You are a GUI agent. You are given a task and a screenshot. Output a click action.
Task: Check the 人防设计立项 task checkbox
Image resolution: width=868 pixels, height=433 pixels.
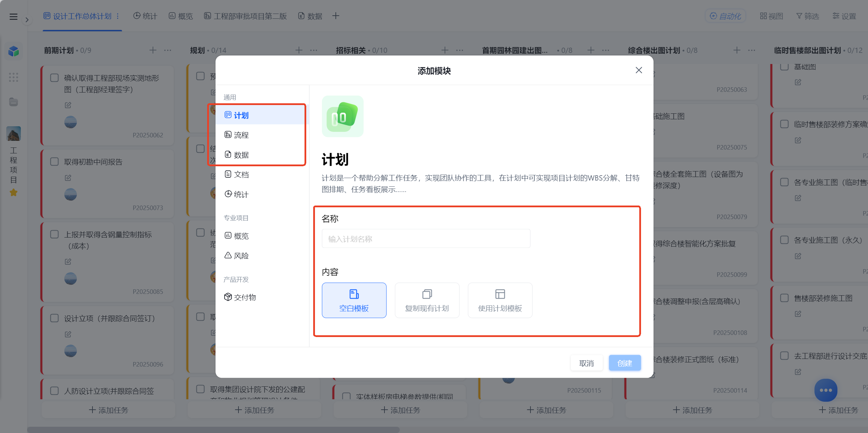(55, 391)
